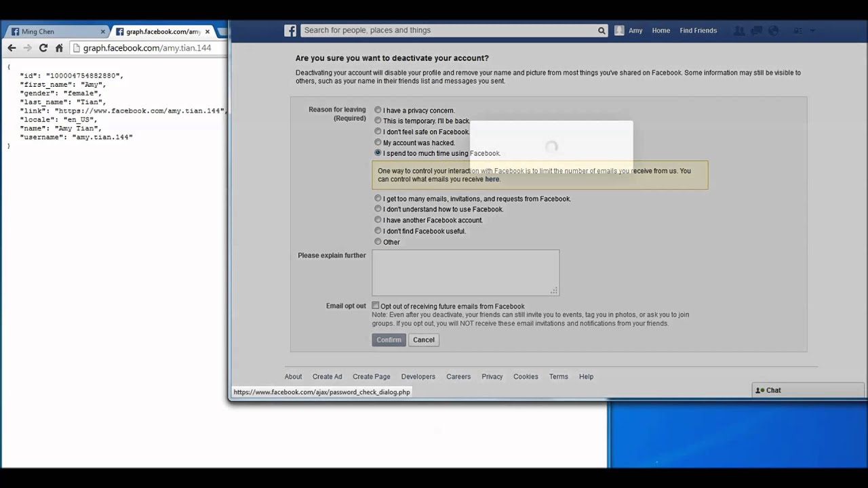Check opt out of future emails
The width and height of the screenshot is (868, 488).
[375, 306]
